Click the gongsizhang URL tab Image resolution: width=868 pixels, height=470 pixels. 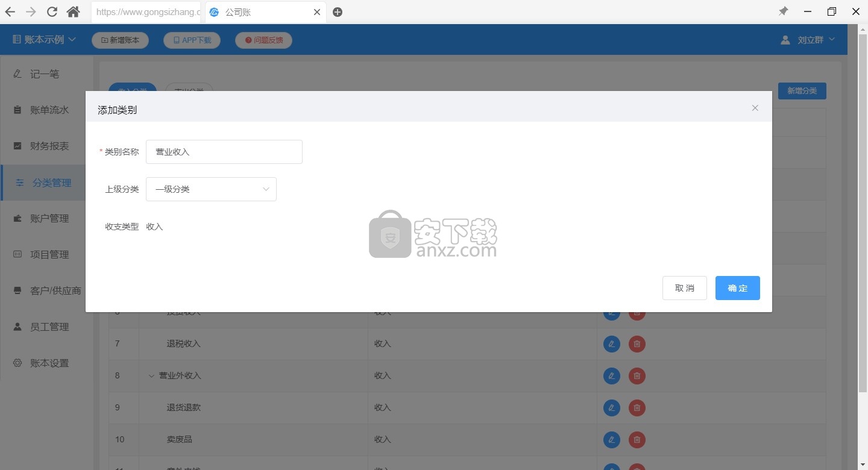(146, 12)
